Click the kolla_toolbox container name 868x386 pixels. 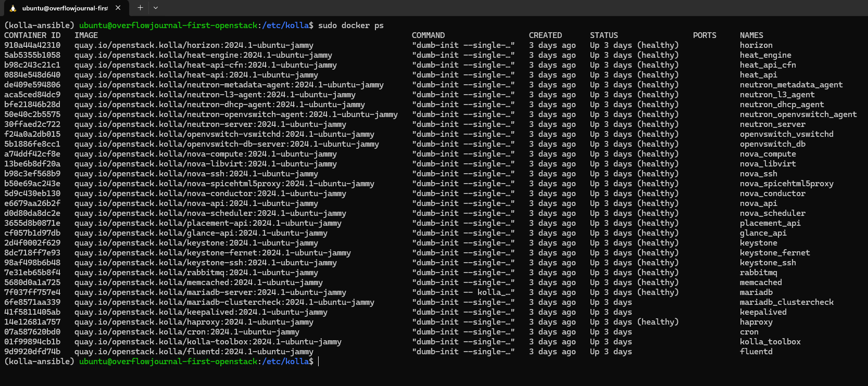(770, 342)
